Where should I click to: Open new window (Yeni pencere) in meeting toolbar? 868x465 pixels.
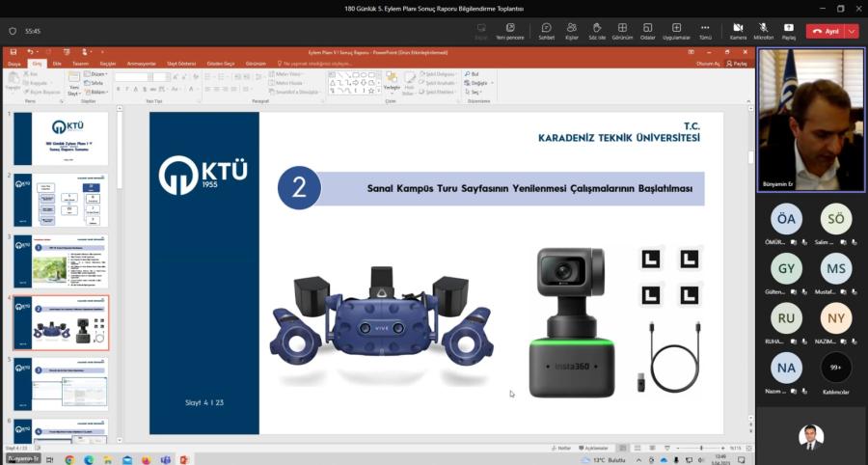point(510,31)
